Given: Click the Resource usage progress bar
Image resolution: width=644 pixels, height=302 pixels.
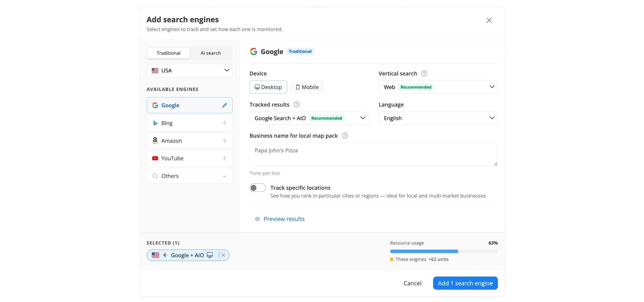Looking at the screenshot, I should pos(444,251).
